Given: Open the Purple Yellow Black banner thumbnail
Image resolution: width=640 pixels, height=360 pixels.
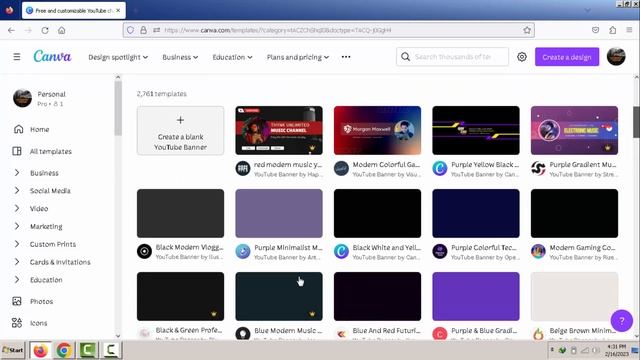Looking at the screenshot, I should coord(476,131).
